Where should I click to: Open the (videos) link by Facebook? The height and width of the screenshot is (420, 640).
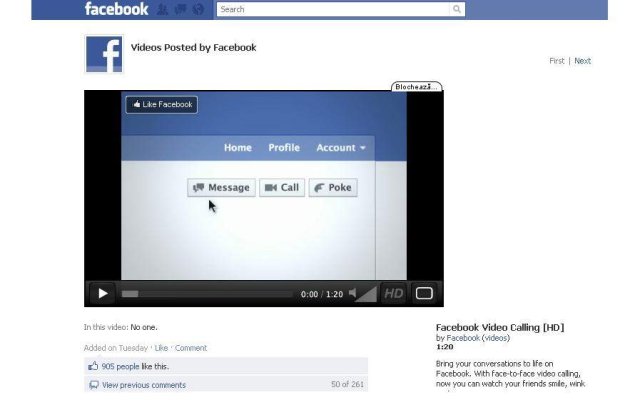point(496,338)
